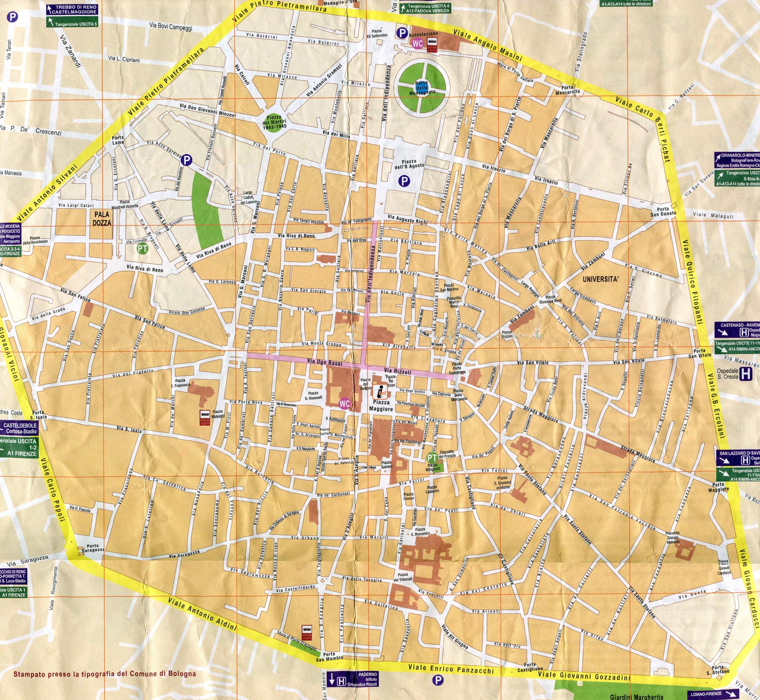Select the Casteldebole Certosa-Stadio sign
This screenshot has height=700, width=760.
pyautogui.click(x=19, y=428)
